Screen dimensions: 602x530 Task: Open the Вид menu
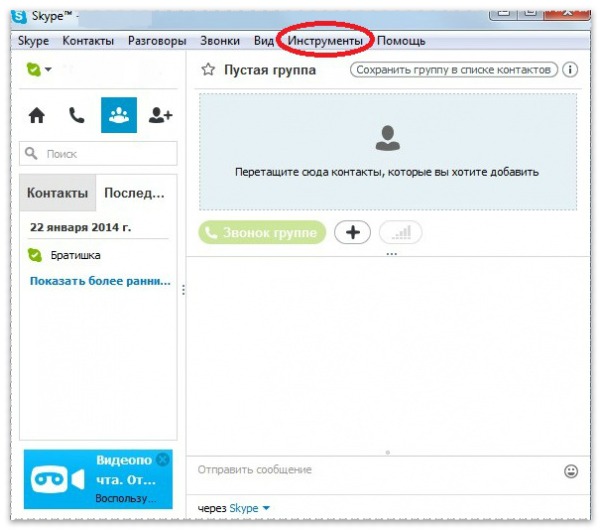[x=264, y=40]
